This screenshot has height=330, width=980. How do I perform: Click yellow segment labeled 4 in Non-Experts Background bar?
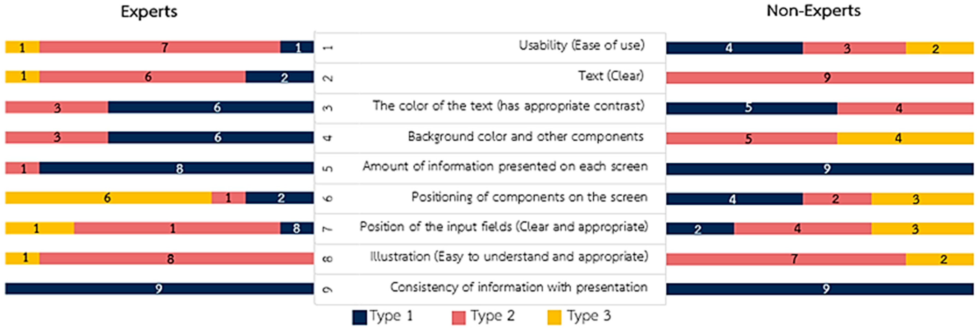tap(905, 138)
